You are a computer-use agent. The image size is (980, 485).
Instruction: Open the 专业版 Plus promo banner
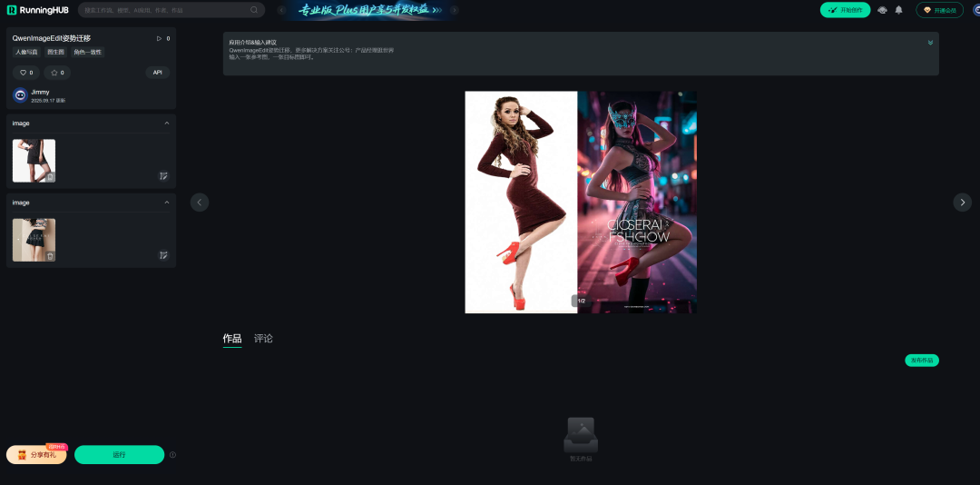(x=368, y=10)
